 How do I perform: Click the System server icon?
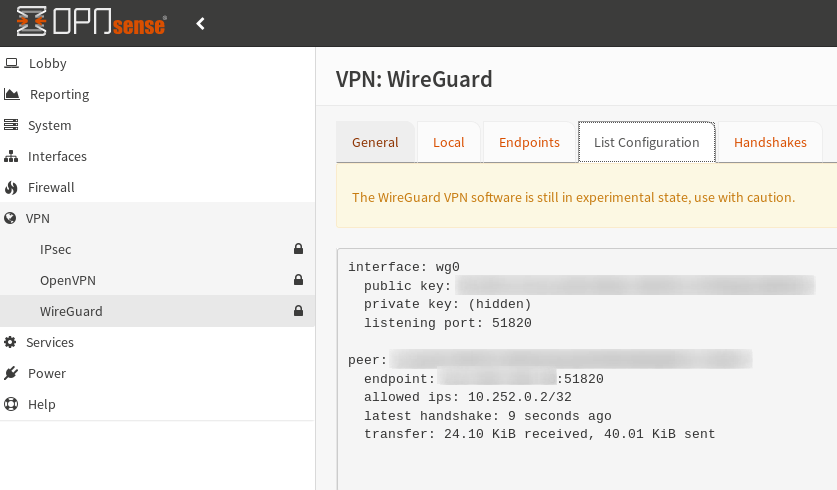[11, 125]
